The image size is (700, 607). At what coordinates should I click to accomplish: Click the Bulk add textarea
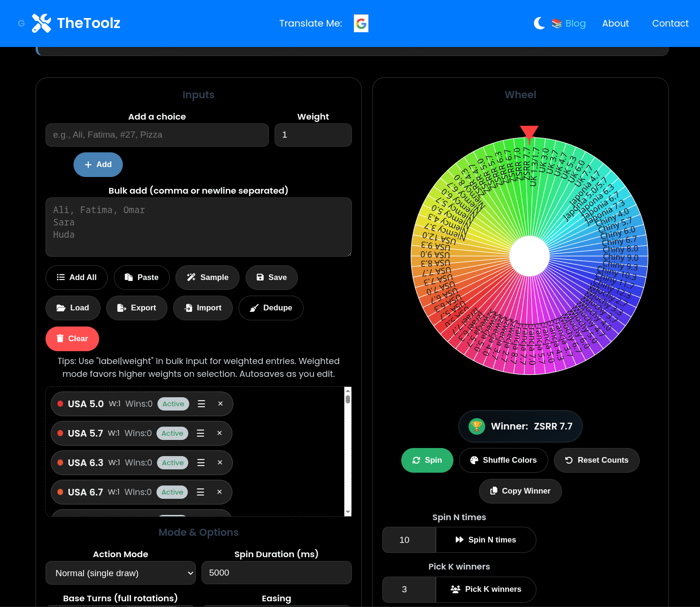point(199,227)
